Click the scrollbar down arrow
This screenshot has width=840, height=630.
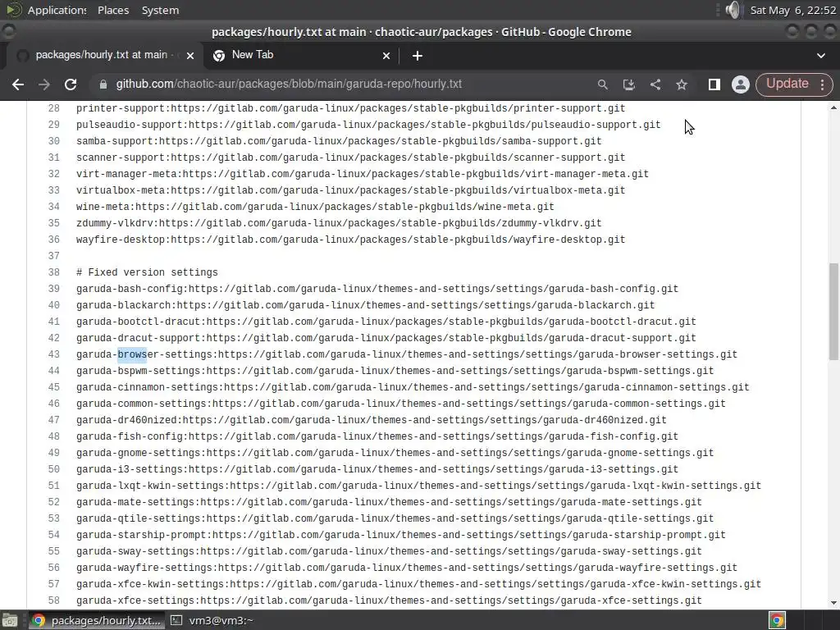(x=833, y=603)
